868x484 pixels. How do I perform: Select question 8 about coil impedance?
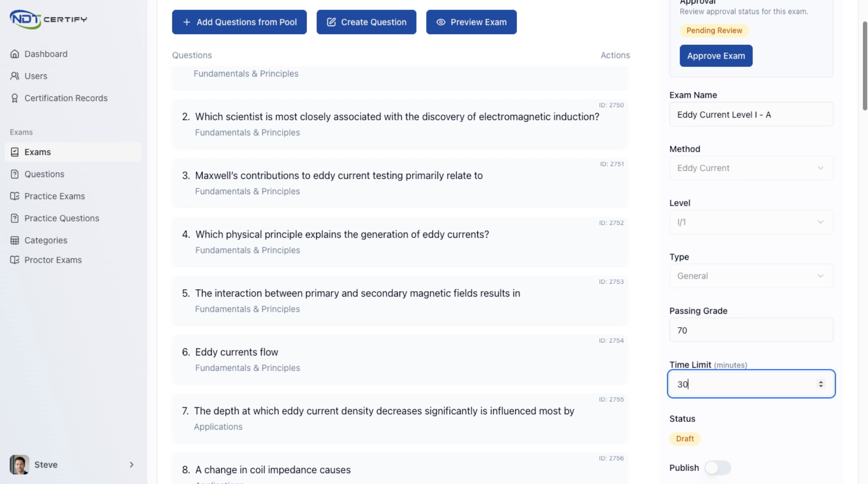(400, 468)
